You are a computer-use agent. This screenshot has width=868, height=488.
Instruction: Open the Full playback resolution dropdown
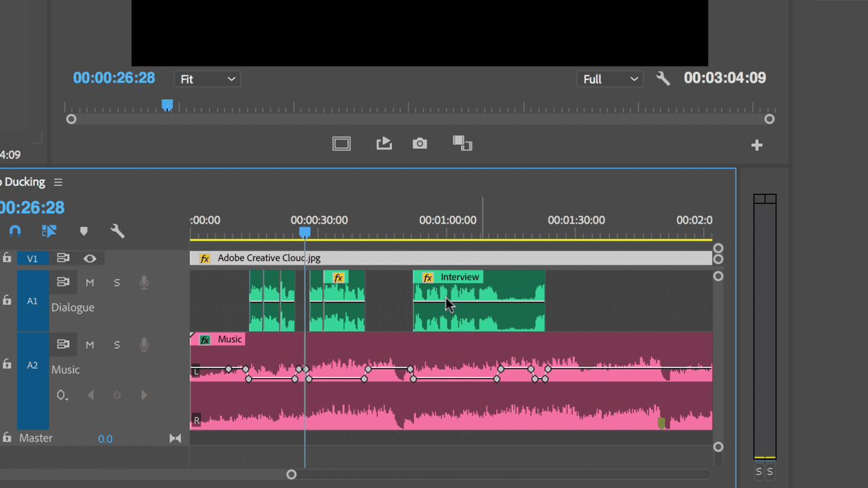tap(610, 79)
